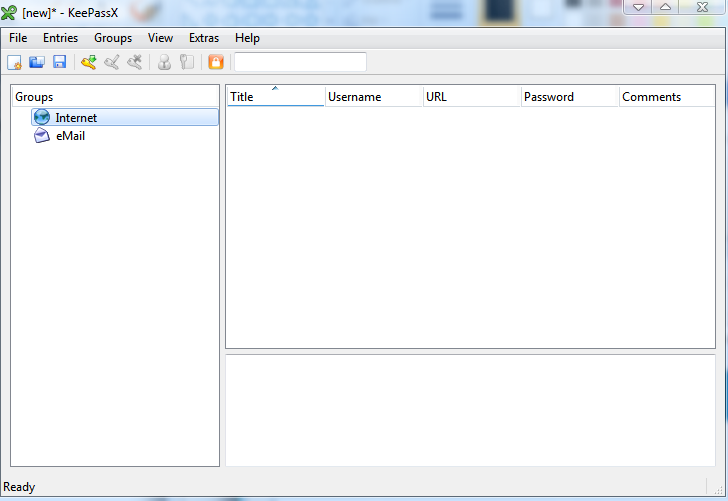Click the Open Database folder icon
Viewport: 728px width, 501px height.
tap(37, 62)
